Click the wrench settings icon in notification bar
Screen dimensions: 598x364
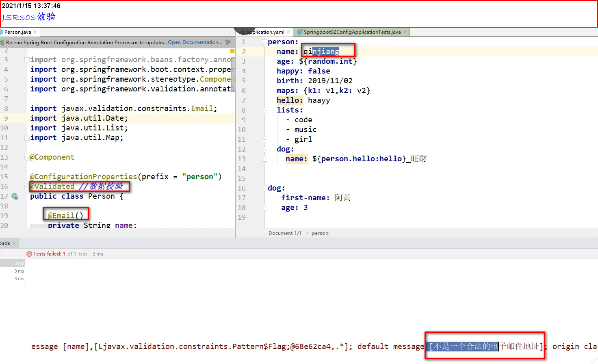(228, 42)
